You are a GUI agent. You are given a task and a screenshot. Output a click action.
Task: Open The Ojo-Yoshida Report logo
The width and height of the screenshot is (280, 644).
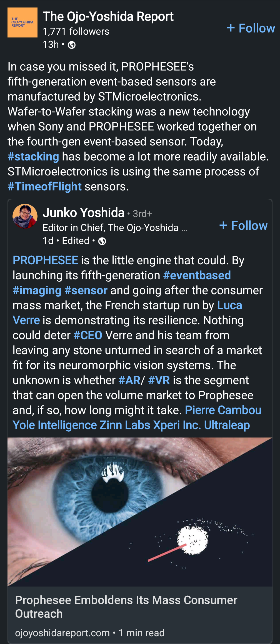click(22, 22)
